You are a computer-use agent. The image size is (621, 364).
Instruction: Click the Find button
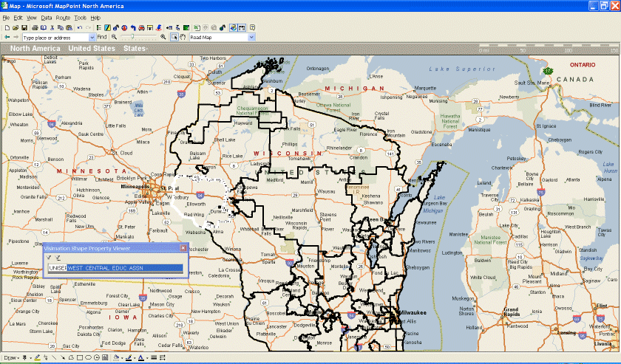pos(102,37)
